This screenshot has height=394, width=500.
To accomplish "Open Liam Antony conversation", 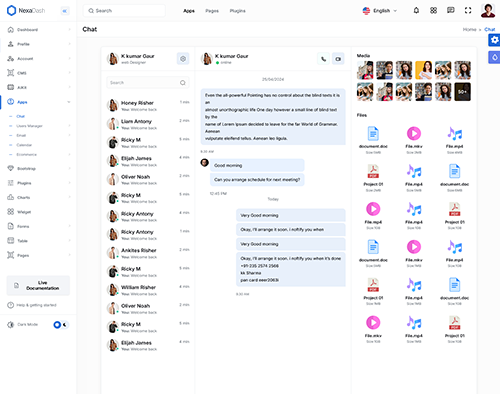I will 148,124.
